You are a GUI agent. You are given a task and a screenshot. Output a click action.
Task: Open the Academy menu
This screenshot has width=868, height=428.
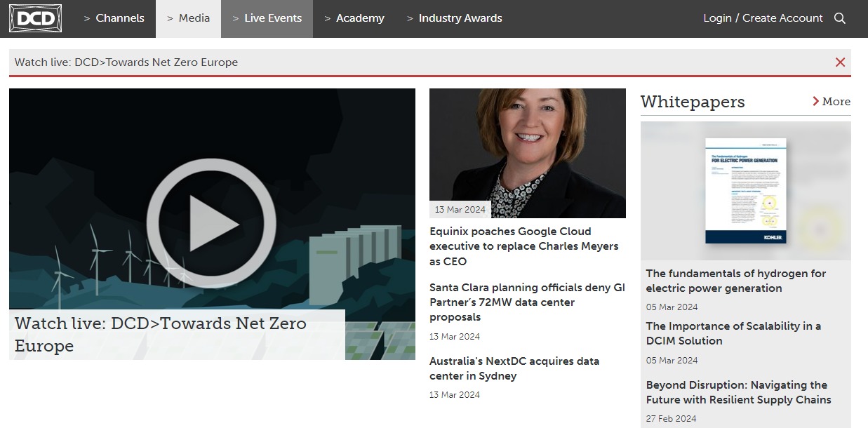point(354,18)
